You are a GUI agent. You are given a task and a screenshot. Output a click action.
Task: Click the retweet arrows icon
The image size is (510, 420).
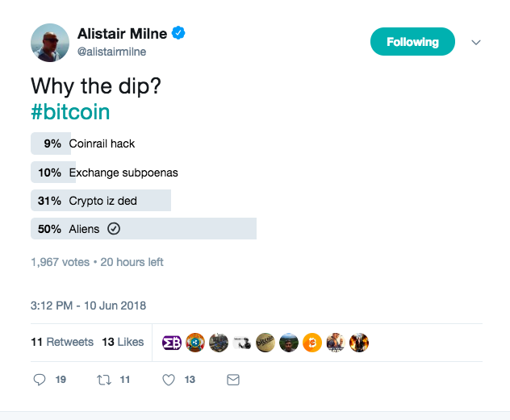click(103, 379)
